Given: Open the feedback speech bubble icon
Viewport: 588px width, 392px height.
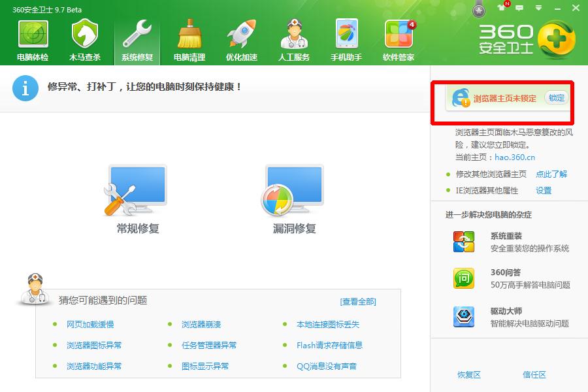Looking at the screenshot, I should [519, 8].
